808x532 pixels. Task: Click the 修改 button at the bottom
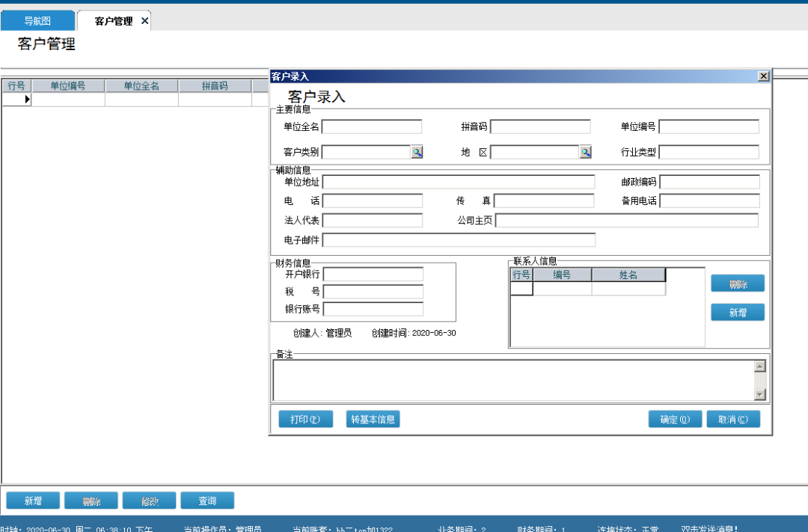click(150, 501)
